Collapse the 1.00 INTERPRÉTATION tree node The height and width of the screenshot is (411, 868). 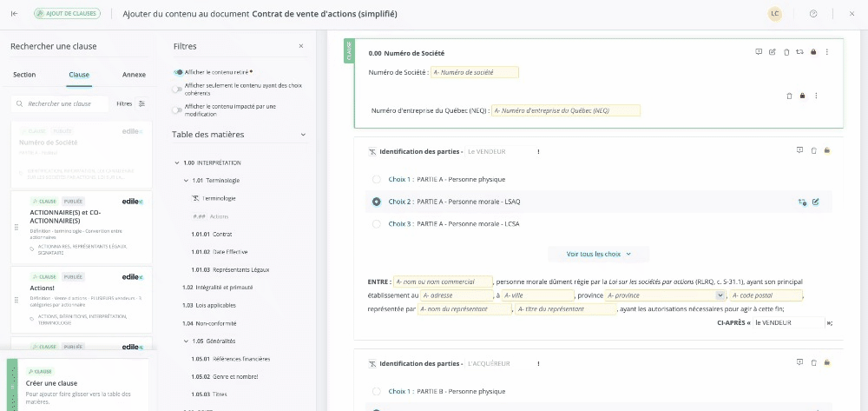[177, 162]
